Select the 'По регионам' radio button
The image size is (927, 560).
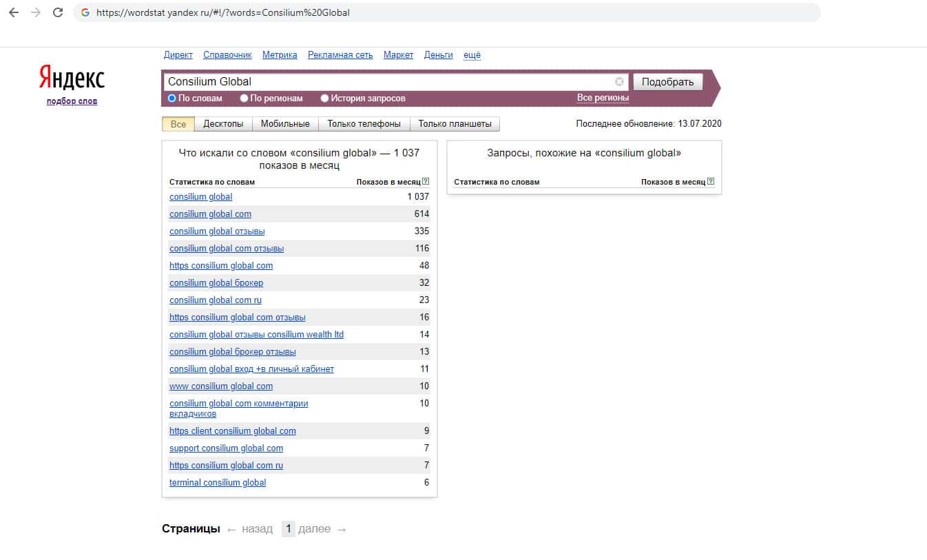[x=244, y=98]
